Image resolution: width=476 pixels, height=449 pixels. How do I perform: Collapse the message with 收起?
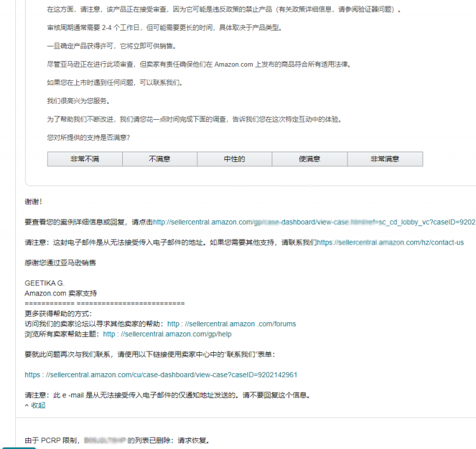tap(38, 405)
